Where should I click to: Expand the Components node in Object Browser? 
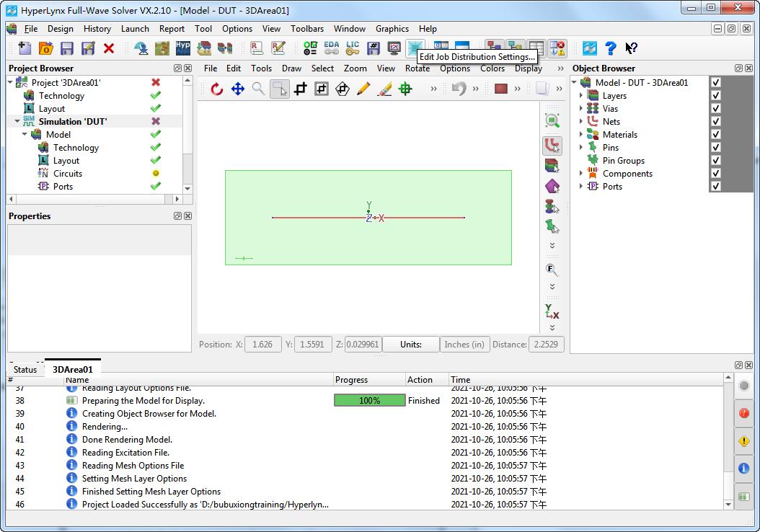[x=581, y=174]
